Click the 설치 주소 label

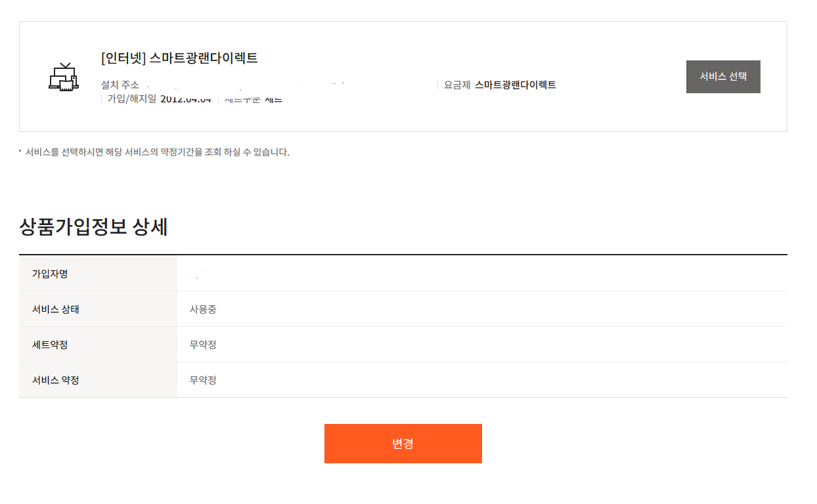tap(120, 85)
